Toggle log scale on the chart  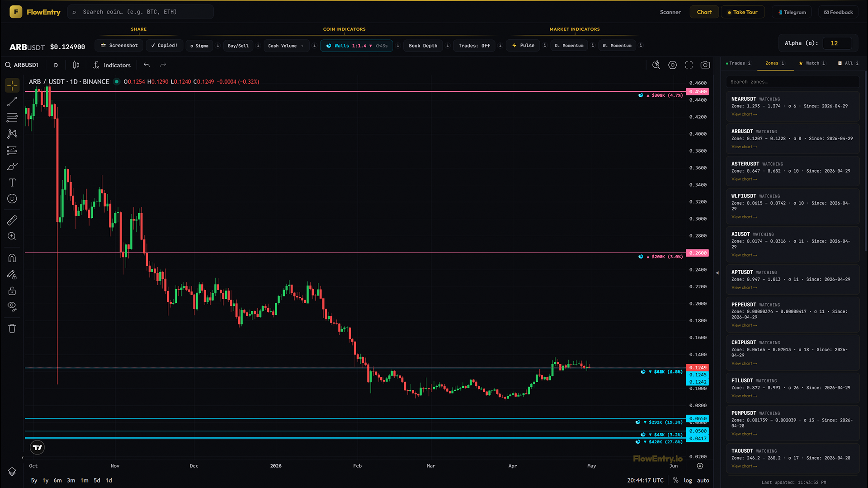click(688, 480)
